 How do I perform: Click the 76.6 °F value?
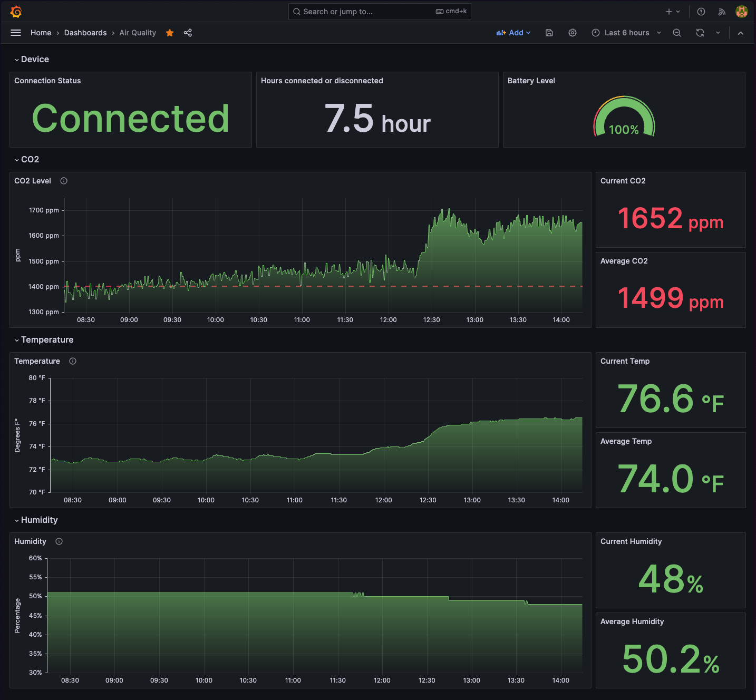click(671, 399)
